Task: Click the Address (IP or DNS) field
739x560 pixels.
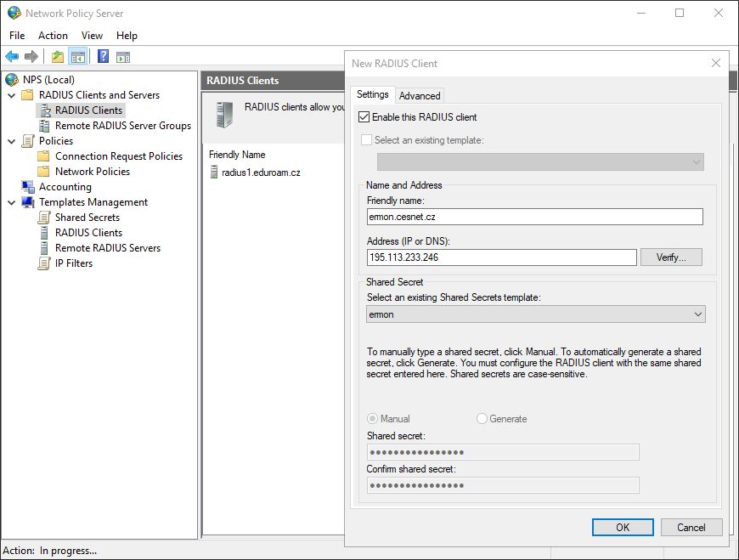Action: pos(502,257)
